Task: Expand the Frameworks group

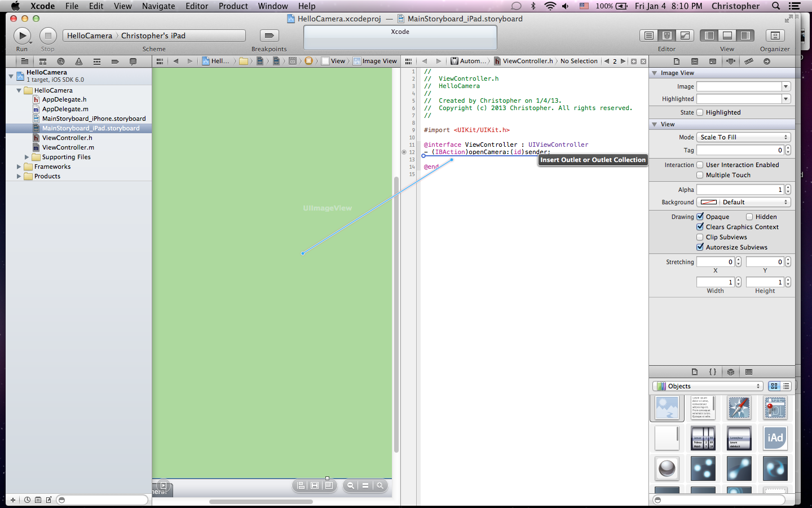Action: [19, 167]
